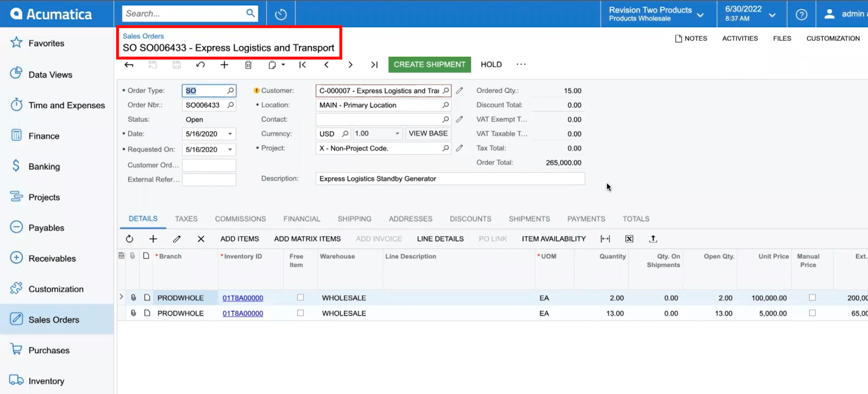
Task: Toggle Free Item checkbox in 13.00 quantity row
Action: (x=300, y=313)
